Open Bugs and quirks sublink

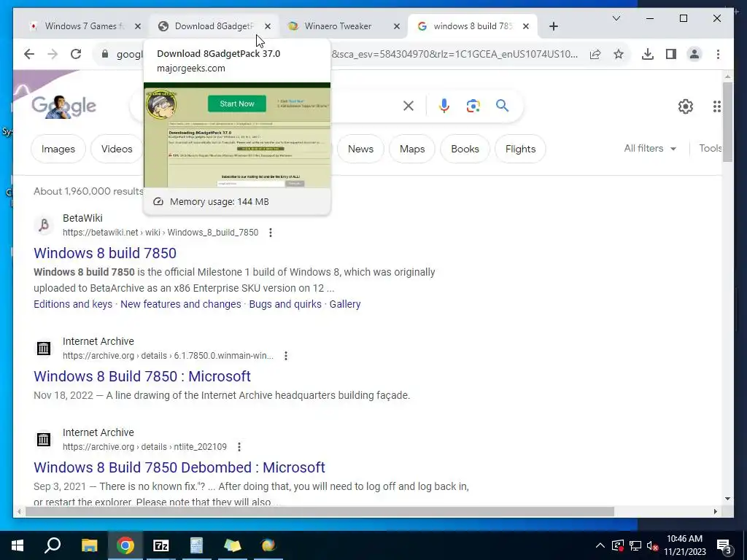point(285,304)
